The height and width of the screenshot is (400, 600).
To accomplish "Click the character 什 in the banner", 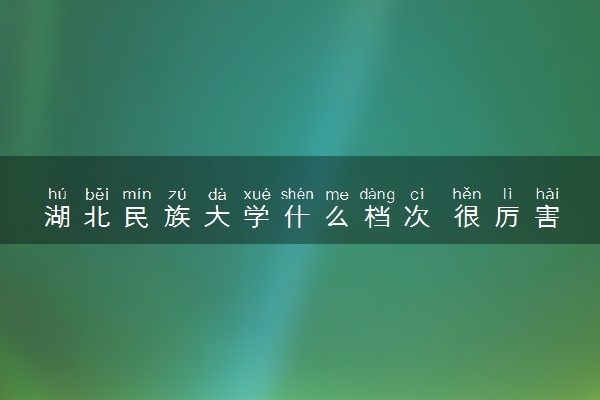I will pos(297,217).
